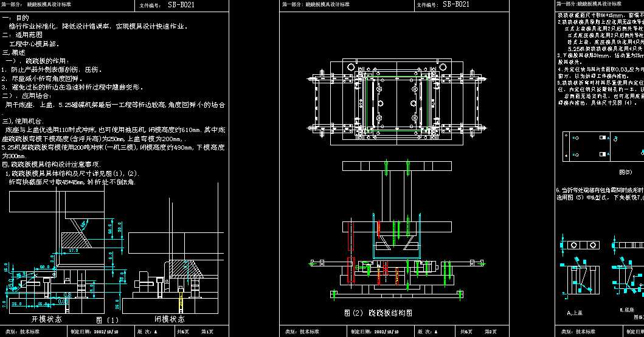Viewport: 644px width, 337px height.
Task: Click the "A,上盖" drawing label
Action: click(575, 313)
